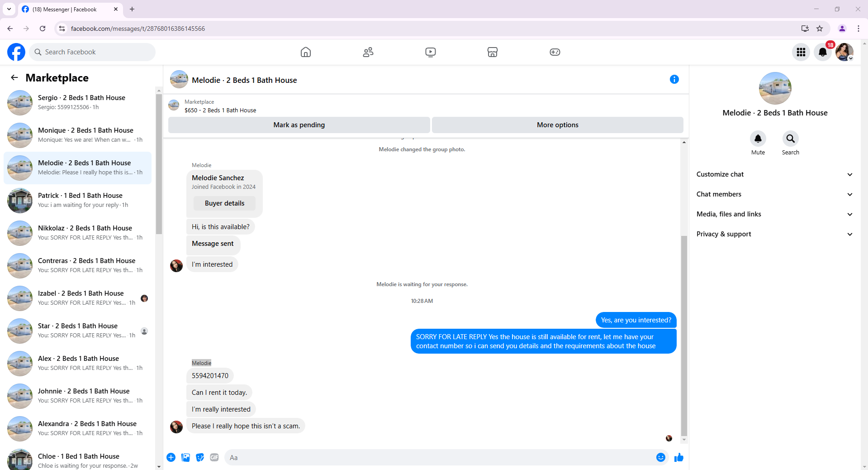This screenshot has width=868, height=470.
Task: Click the 'Can I rent it today.' message
Action: click(x=219, y=393)
